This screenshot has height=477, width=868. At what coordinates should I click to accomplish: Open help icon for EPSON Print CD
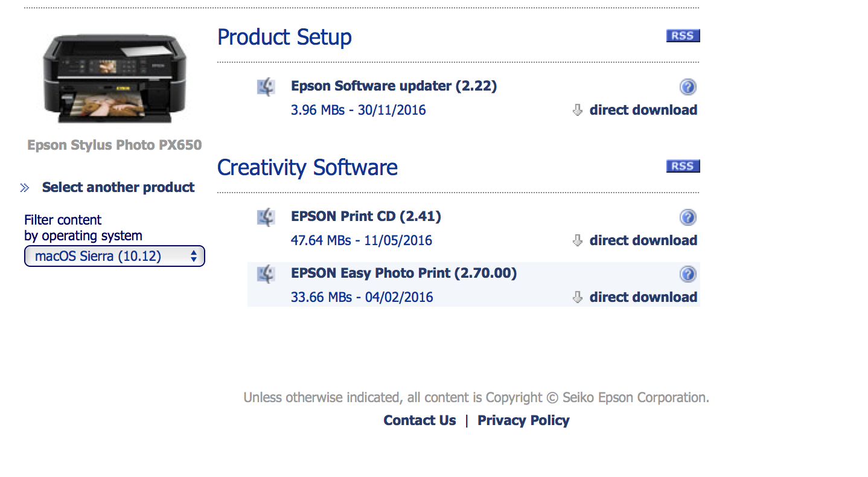click(688, 217)
